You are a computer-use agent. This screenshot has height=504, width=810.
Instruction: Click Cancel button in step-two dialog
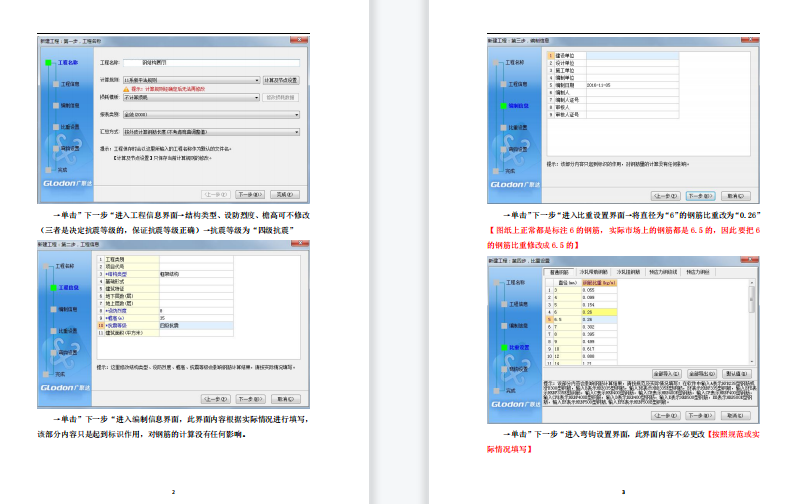(x=285, y=399)
